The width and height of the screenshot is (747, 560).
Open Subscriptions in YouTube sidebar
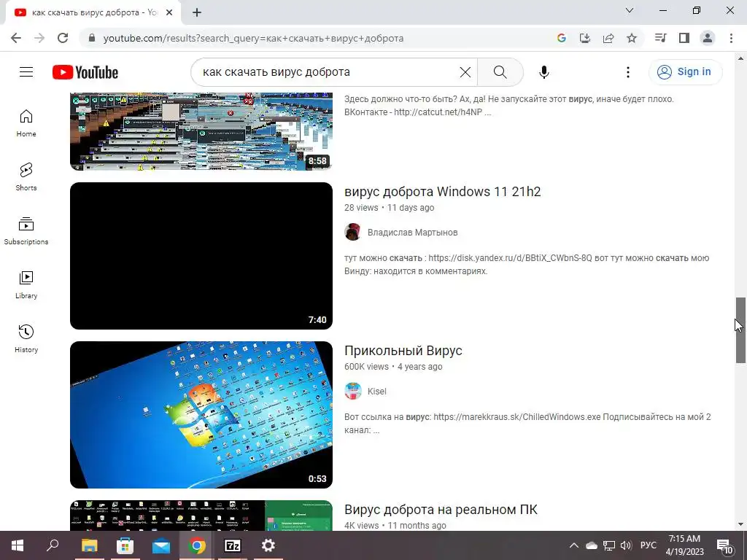26,231
